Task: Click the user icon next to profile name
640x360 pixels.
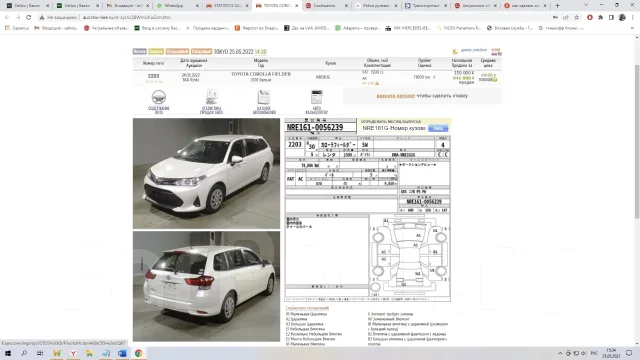Action: [455, 52]
